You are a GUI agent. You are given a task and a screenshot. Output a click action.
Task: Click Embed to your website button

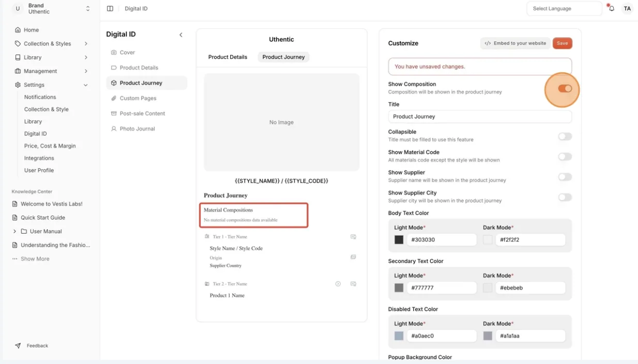click(515, 43)
